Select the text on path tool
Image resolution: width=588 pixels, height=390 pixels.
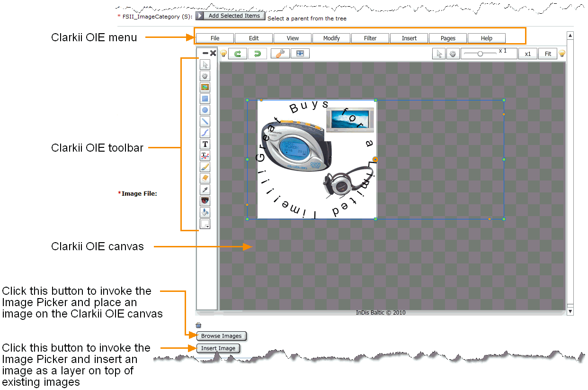[205, 156]
